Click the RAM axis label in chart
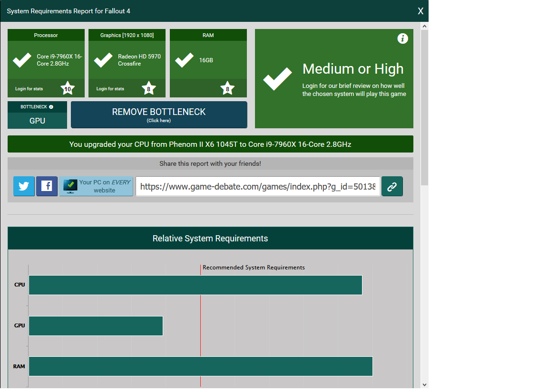The width and height of the screenshot is (548, 392). [19, 366]
